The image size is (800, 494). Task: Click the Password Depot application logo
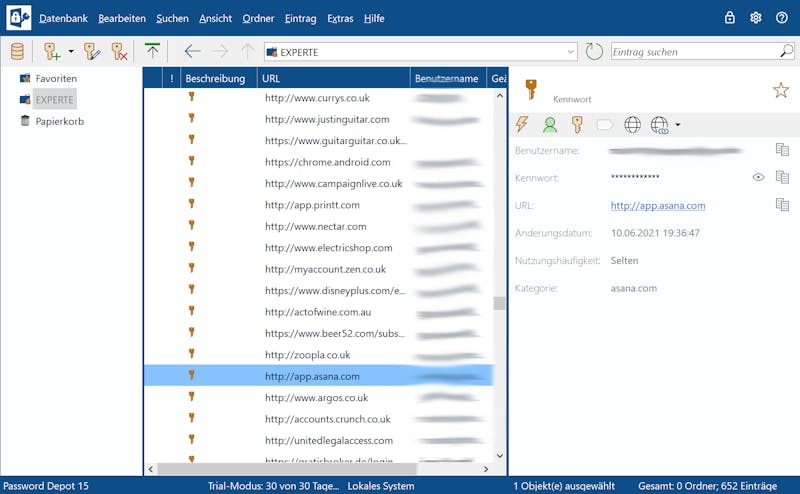(18, 18)
